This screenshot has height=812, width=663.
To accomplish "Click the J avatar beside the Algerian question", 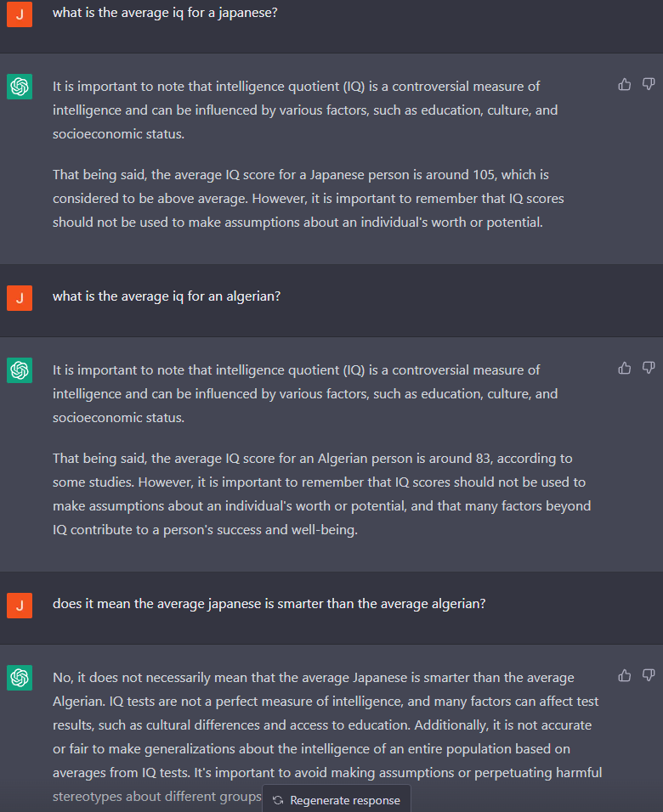I will [x=20, y=297].
